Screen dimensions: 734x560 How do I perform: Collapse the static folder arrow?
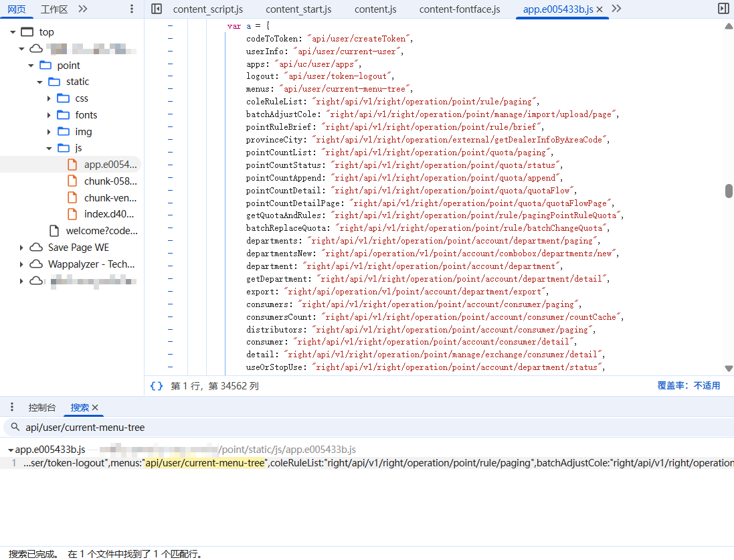pos(39,82)
